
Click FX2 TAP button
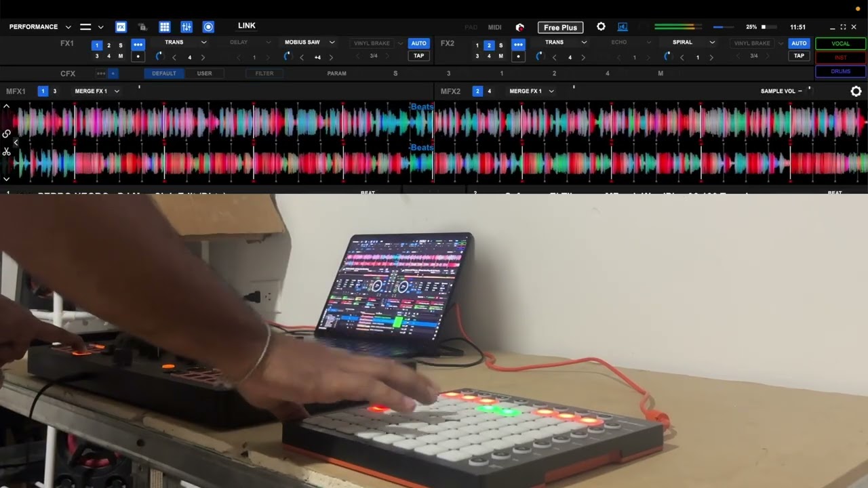click(799, 56)
